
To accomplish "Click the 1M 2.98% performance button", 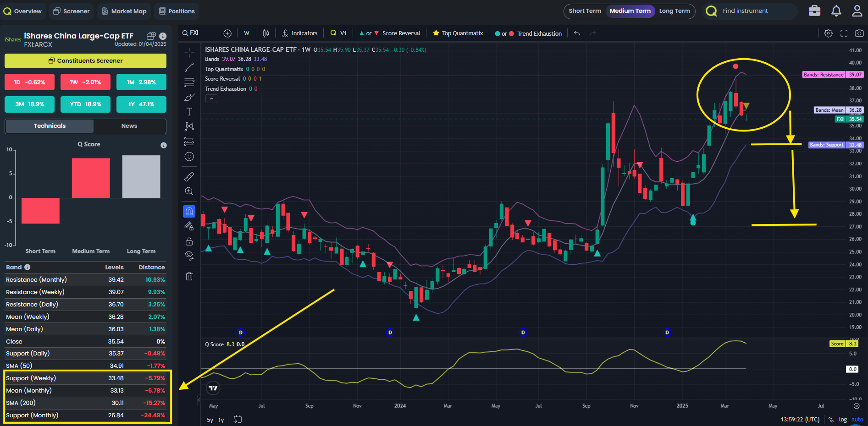I will 141,82.
